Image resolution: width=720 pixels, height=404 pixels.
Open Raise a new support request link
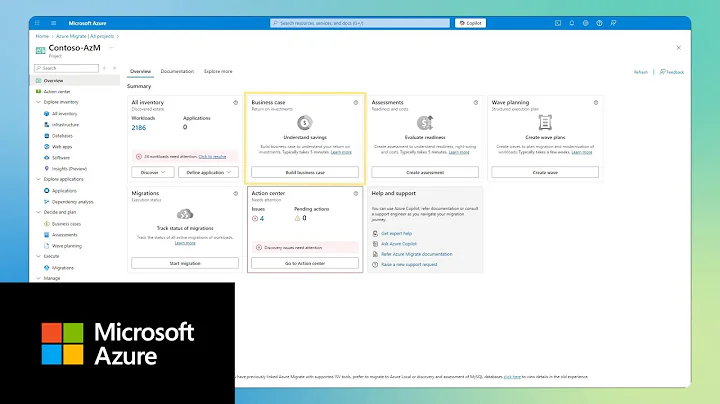coord(409,265)
